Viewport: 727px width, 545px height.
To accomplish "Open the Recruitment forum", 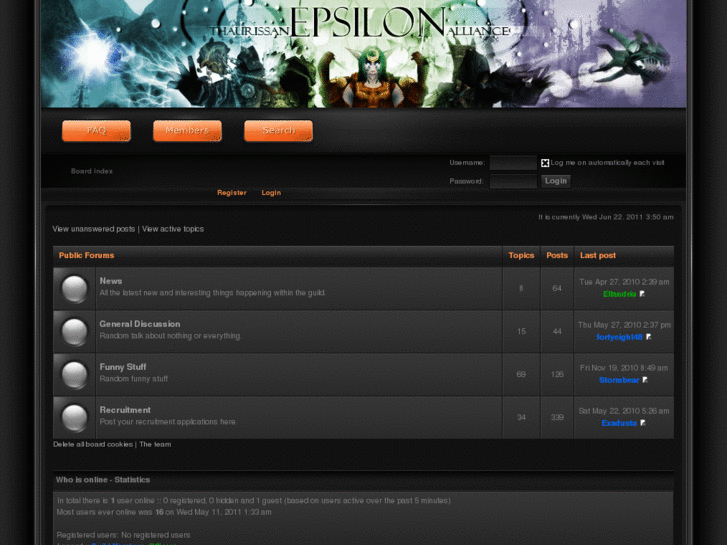I will click(x=125, y=410).
